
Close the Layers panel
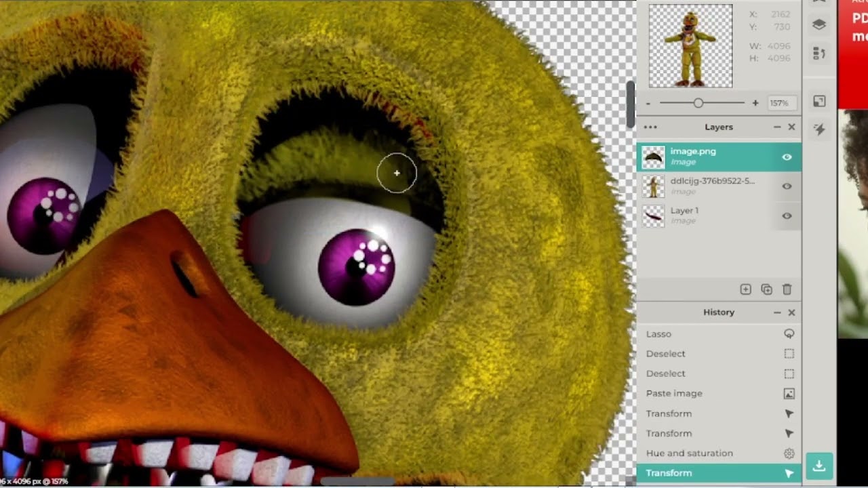click(791, 127)
